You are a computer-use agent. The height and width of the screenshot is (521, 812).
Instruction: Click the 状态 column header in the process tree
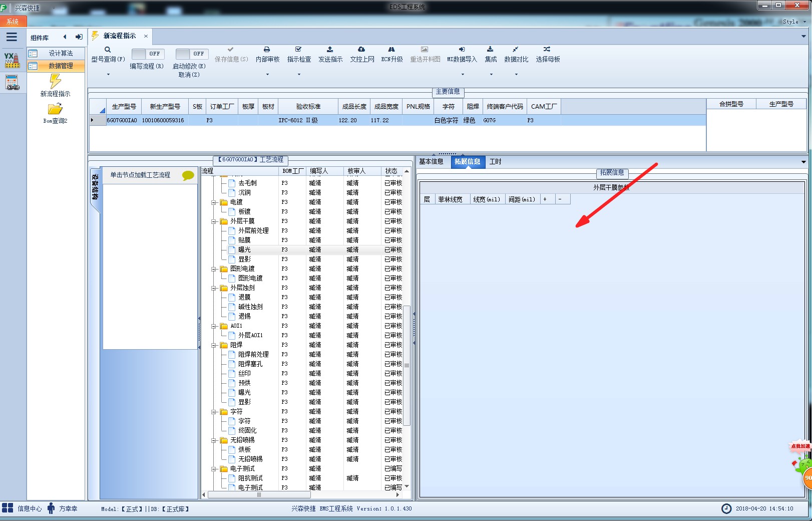coord(391,171)
